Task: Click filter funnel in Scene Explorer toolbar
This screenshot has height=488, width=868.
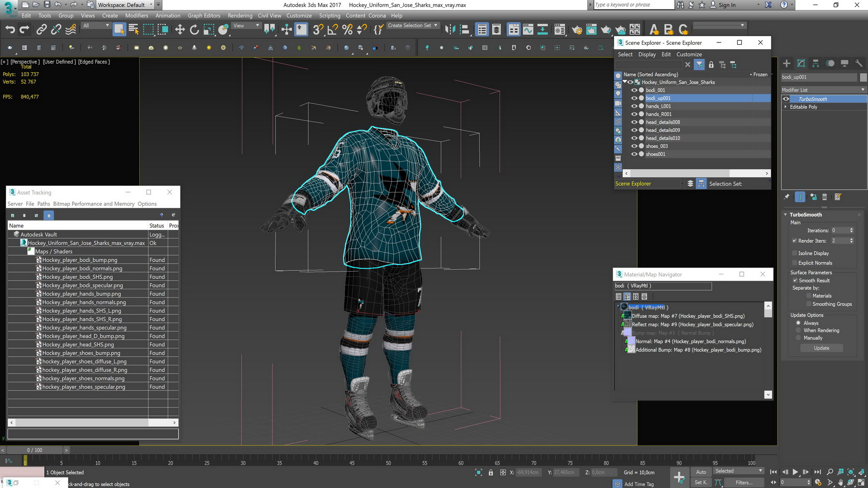Action: coord(699,65)
